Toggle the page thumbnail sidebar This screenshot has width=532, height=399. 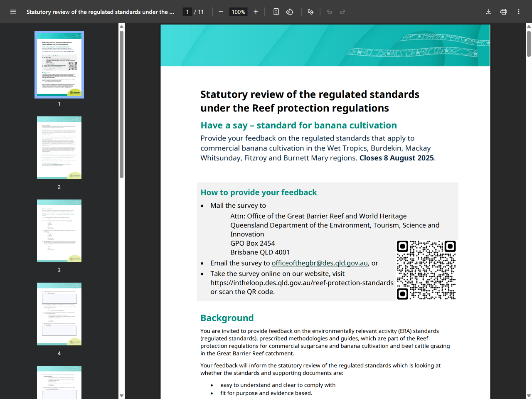pyautogui.click(x=13, y=12)
